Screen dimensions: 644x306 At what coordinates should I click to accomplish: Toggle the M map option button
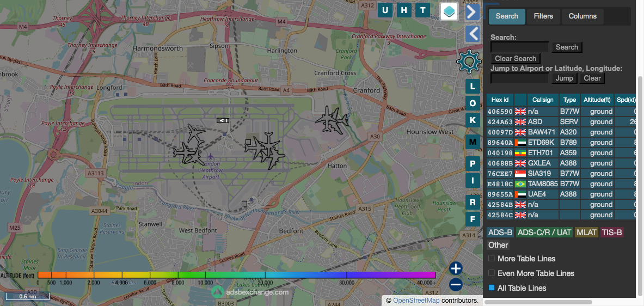pyautogui.click(x=473, y=142)
